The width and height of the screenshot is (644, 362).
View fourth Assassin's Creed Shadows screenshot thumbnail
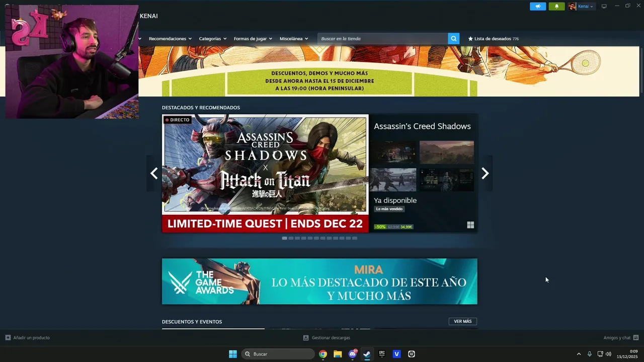click(x=447, y=179)
